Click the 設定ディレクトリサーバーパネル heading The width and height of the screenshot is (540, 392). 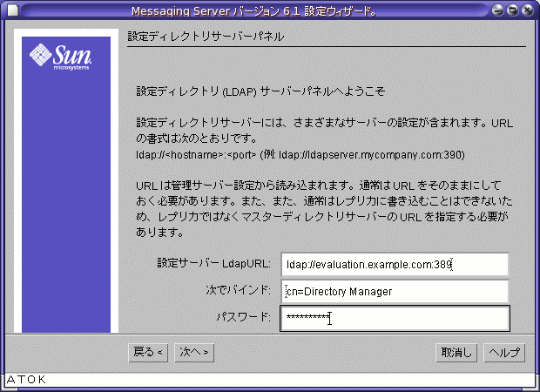(206, 37)
